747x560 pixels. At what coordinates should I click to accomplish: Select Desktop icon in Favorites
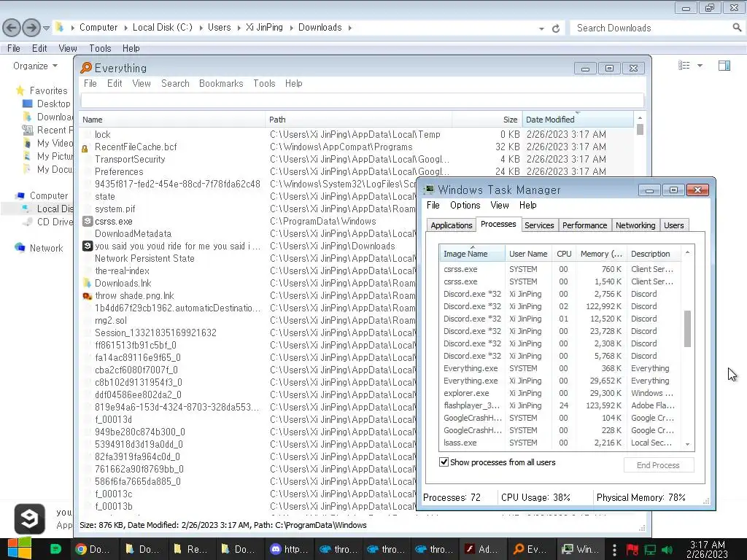[x=28, y=104]
